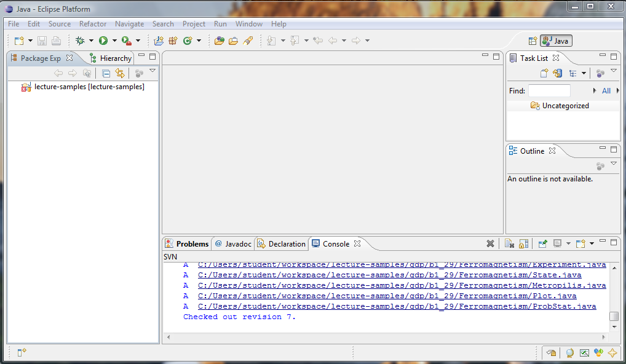Open the Open Console dropdown arrow
626x364 pixels.
pos(592,243)
